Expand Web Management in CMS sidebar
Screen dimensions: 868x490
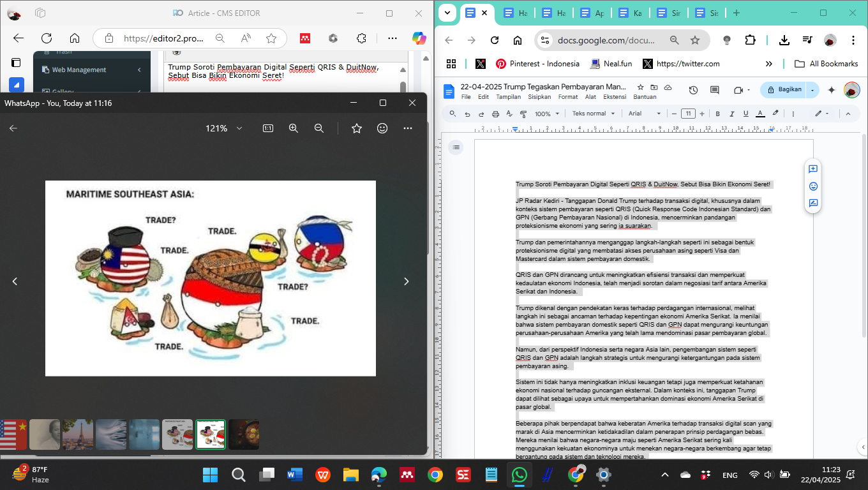point(91,70)
